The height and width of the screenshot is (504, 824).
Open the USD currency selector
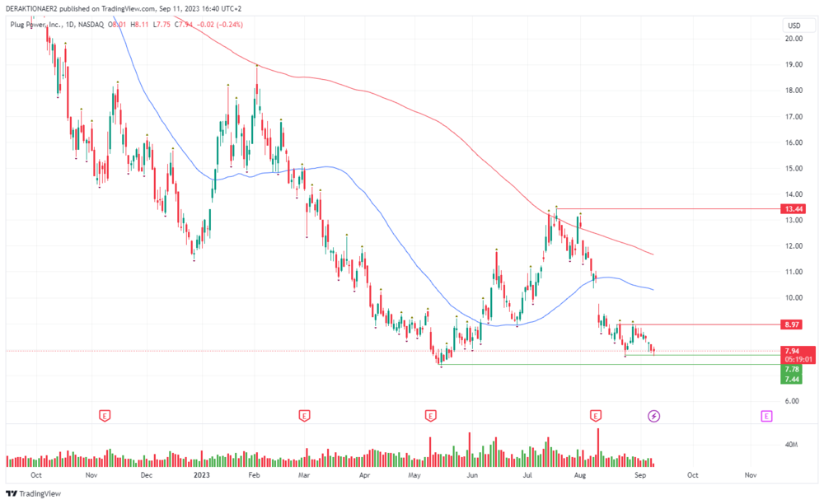click(794, 26)
